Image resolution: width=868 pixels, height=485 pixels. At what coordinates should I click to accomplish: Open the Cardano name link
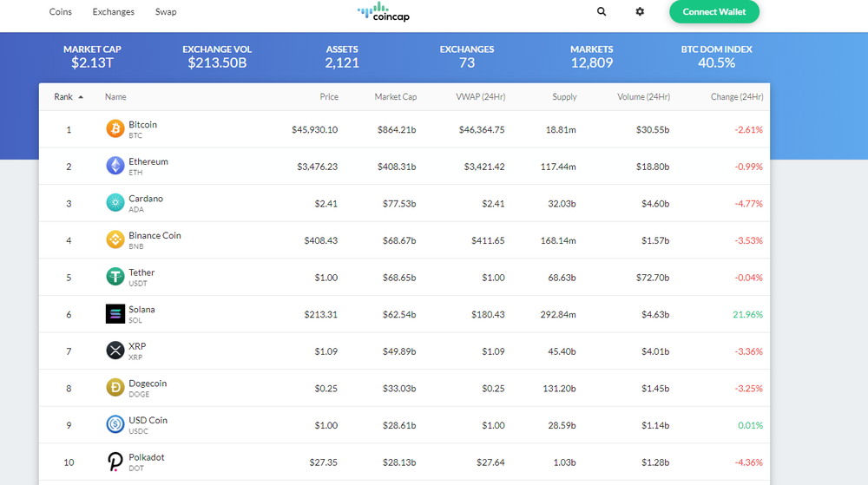point(146,199)
